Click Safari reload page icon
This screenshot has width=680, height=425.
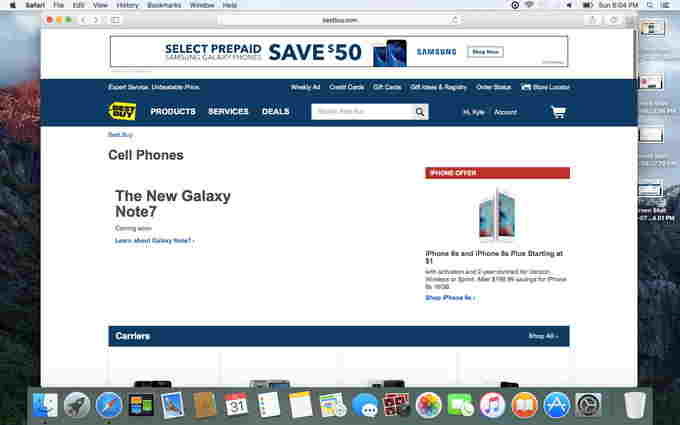[454, 20]
